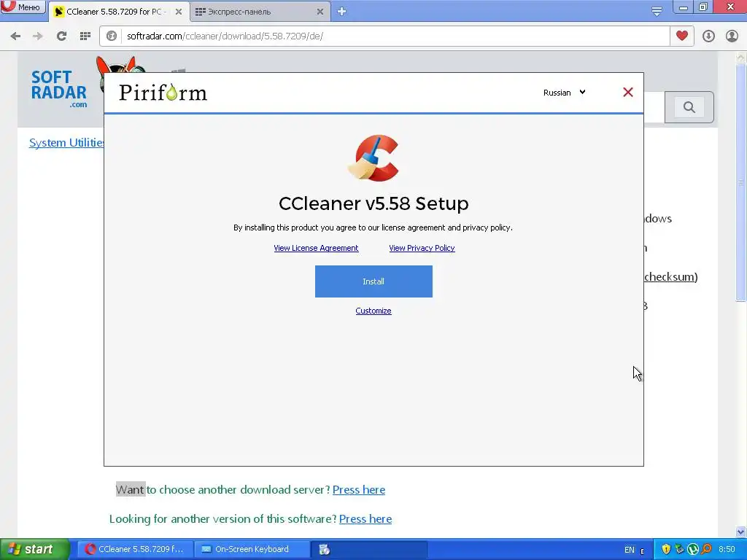Click the checksum link on the page
The height and width of the screenshot is (560, 747).
point(671,276)
